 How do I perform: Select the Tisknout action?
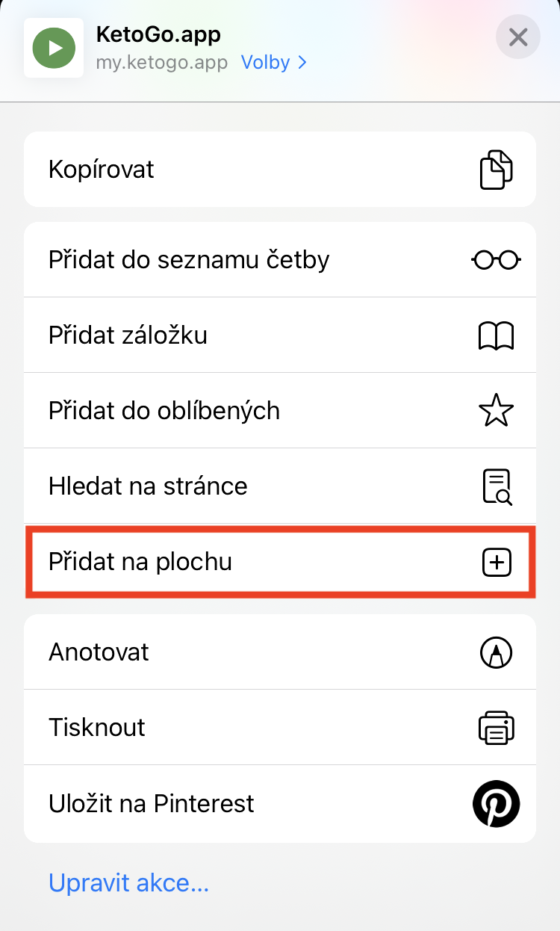[97, 728]
